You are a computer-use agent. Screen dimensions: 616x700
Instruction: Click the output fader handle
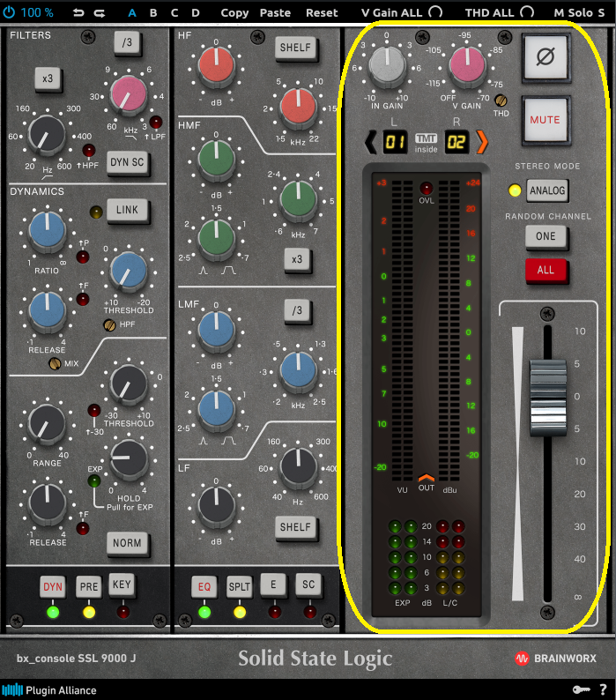(548, 398)
